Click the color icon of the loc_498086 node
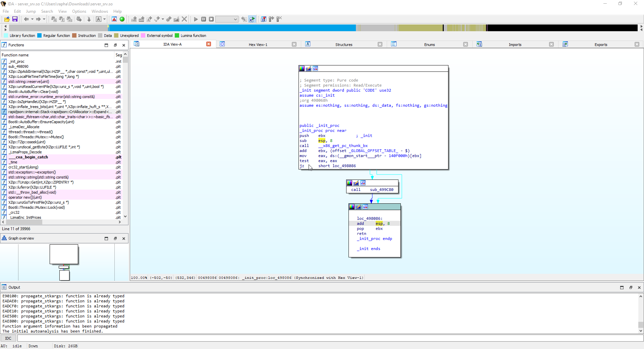The image size is (644, 349). (x=352, y=207)
